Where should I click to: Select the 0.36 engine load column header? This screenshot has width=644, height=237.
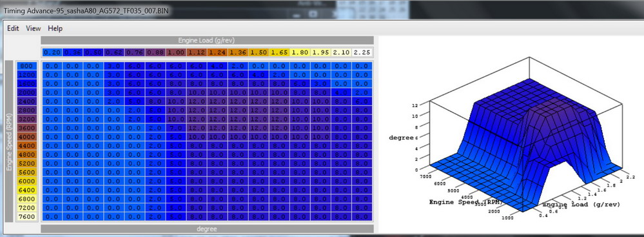pyautogui.click(x=72, y=53)
